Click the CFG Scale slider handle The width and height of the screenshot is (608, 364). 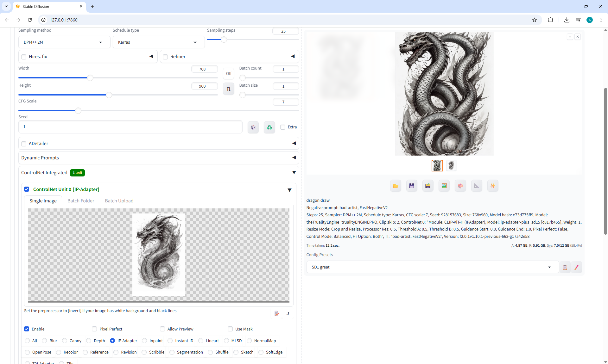click(x=78, y=111)
